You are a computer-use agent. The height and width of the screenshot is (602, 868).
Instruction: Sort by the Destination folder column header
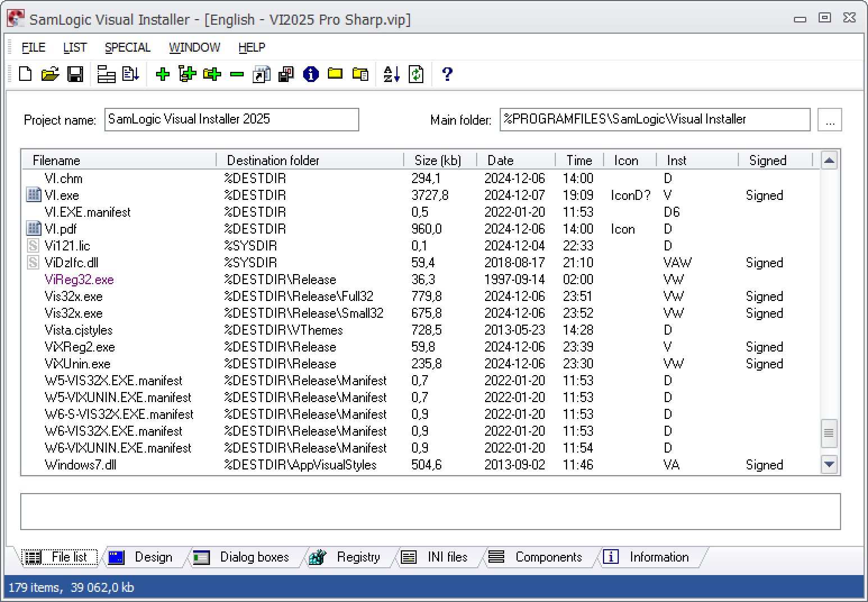click(310, 161)
